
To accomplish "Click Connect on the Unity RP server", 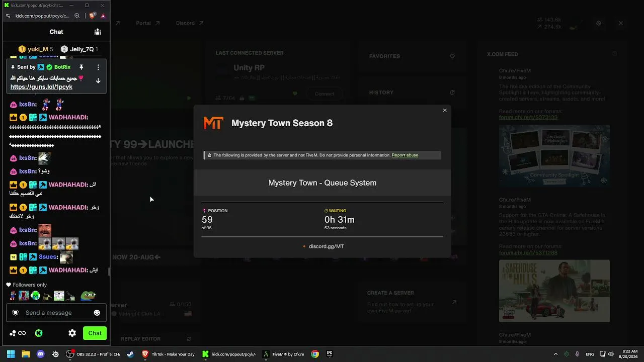I will click(x=325, y=94).
